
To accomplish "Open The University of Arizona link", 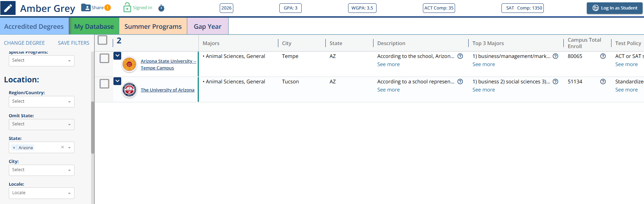I will tap(168, 90).
